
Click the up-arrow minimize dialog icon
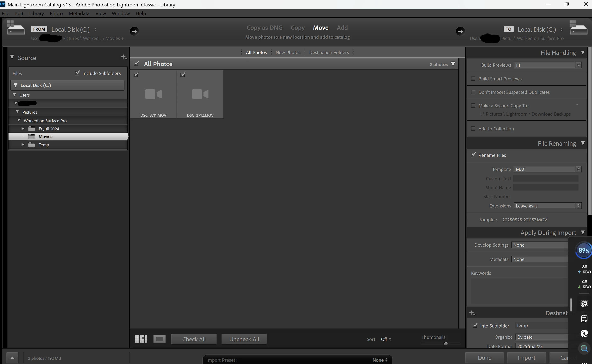(12, 358)
